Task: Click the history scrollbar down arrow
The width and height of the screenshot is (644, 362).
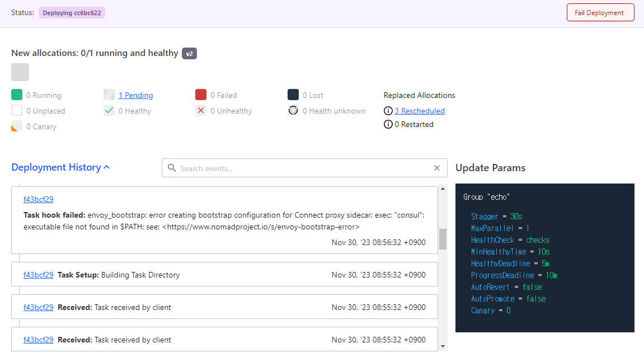Action: (x=443, y=346)
